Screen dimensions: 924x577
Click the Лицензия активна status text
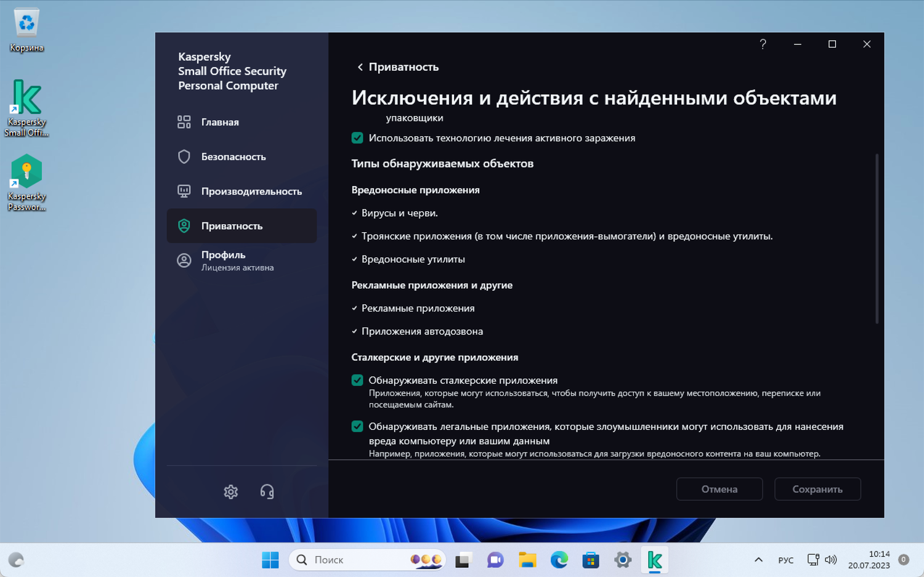pyautogui.click(x=237, y=268)
